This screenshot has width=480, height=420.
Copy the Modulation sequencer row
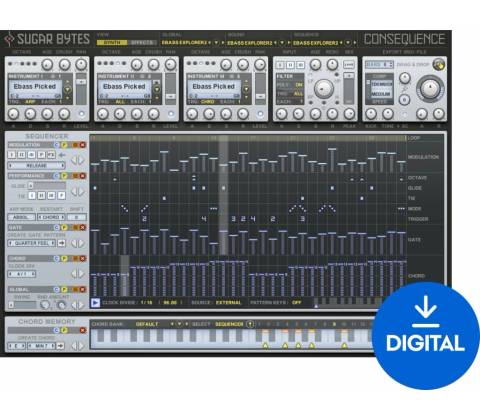56,145
